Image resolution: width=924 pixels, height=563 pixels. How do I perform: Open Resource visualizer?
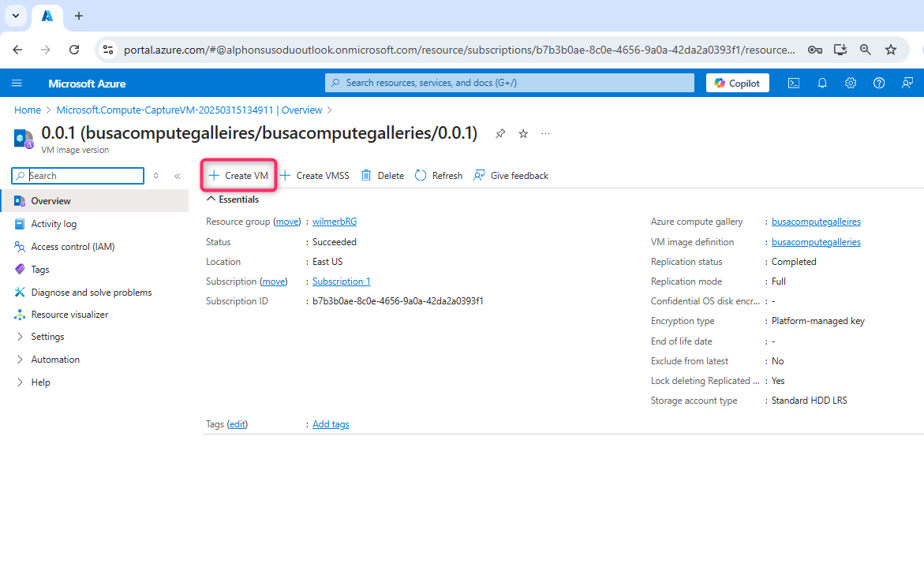pyautogui.click(x=69, y=315)
